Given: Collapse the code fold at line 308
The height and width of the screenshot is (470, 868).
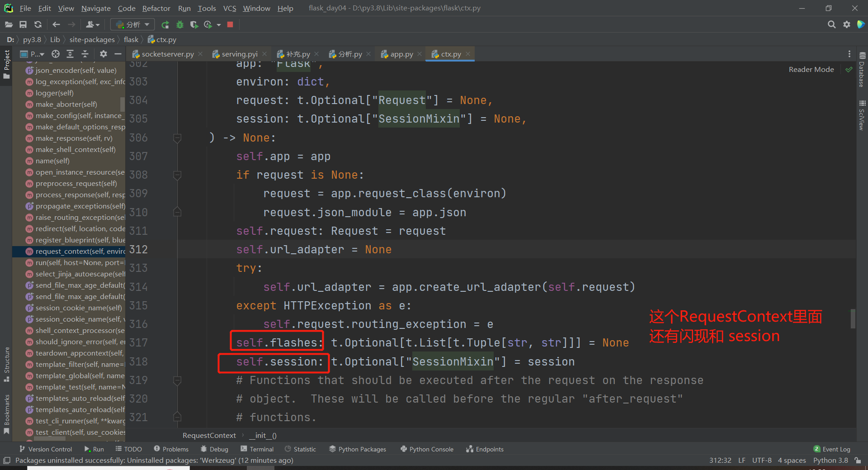Looking at the screenshot, I should 177,175.
